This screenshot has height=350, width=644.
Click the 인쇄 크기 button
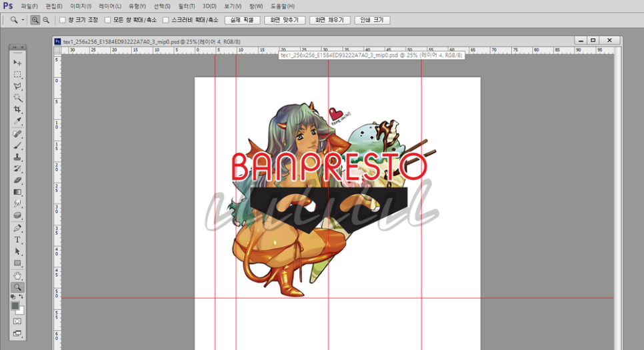click(x=372, y=20)
